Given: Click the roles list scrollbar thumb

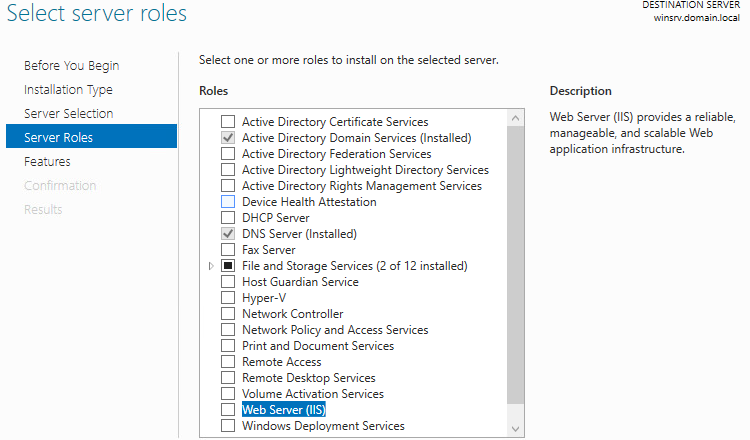Looking at the screenshot, I should tap(516, 260).
